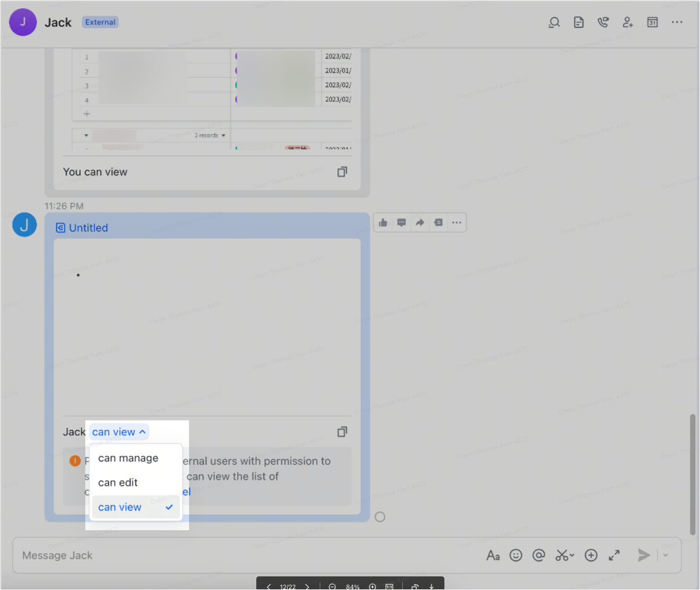Screen dimensions: 700x590
Task: Open the Untitled document link
Action: tap(87, 227)
